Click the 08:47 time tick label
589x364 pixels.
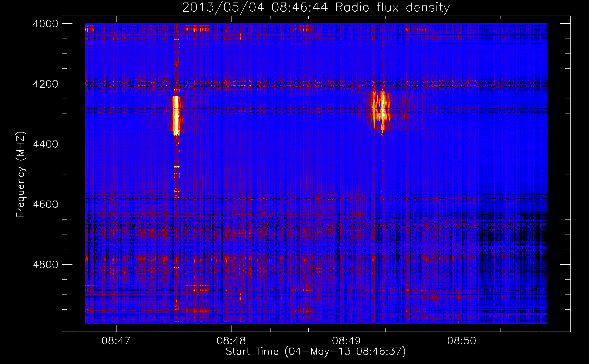pyautogui.click(x=116, y=341)
